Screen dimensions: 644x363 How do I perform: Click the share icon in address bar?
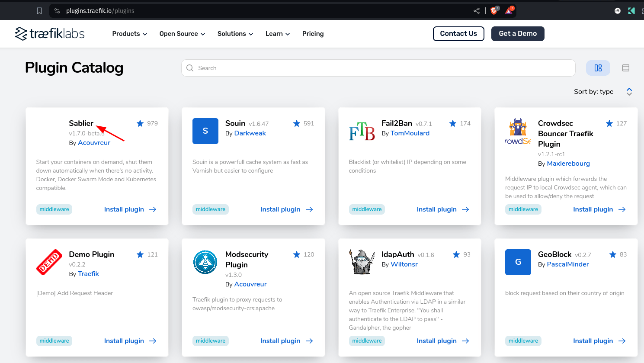click(x=477, y=11)
